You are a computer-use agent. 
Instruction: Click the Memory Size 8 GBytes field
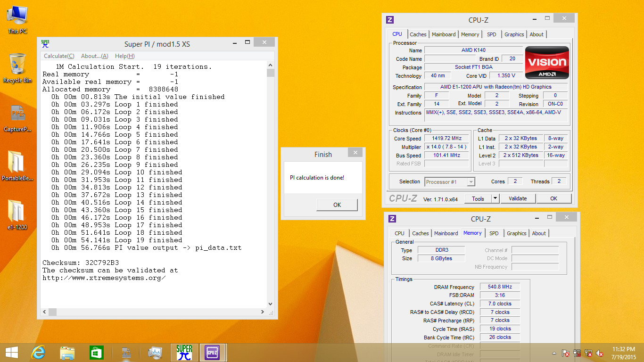441,258
